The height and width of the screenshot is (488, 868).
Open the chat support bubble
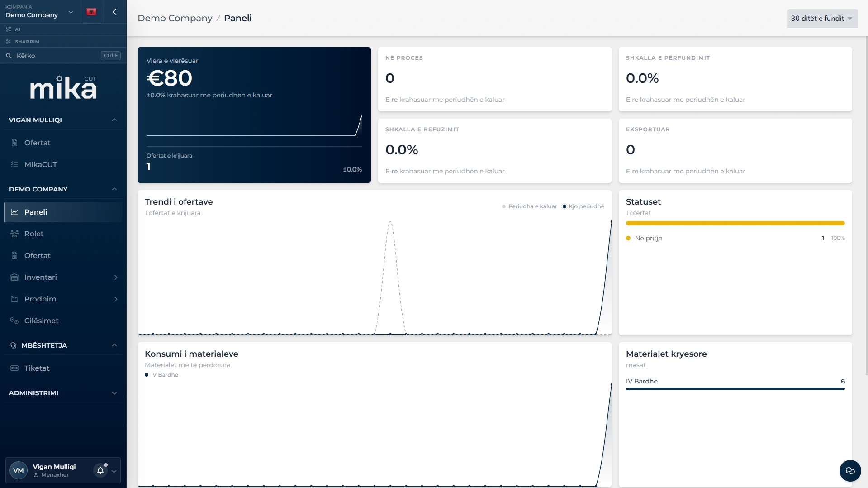(x=850, y=471)
